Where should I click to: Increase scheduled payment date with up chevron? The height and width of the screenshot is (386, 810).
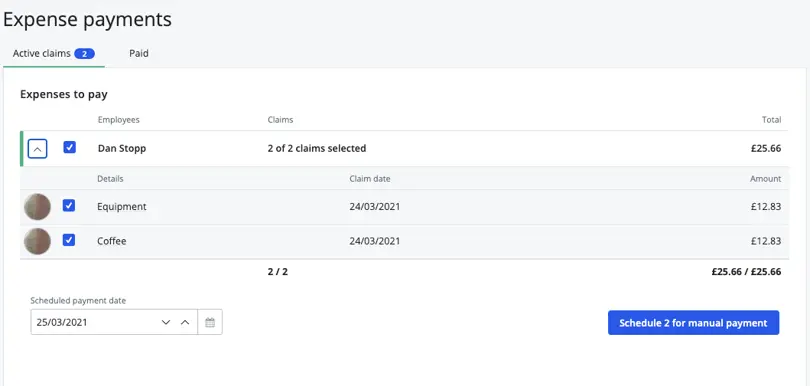tap(185, 322)
